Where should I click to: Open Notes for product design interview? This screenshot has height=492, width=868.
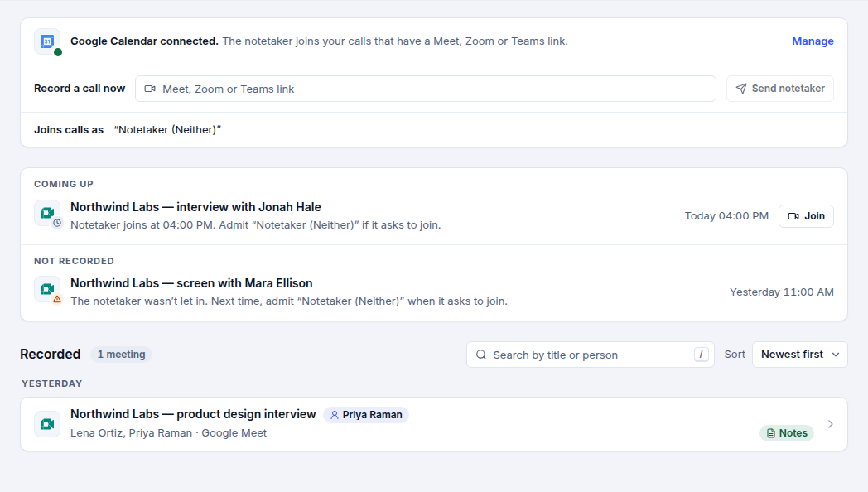tap(787, 433)
